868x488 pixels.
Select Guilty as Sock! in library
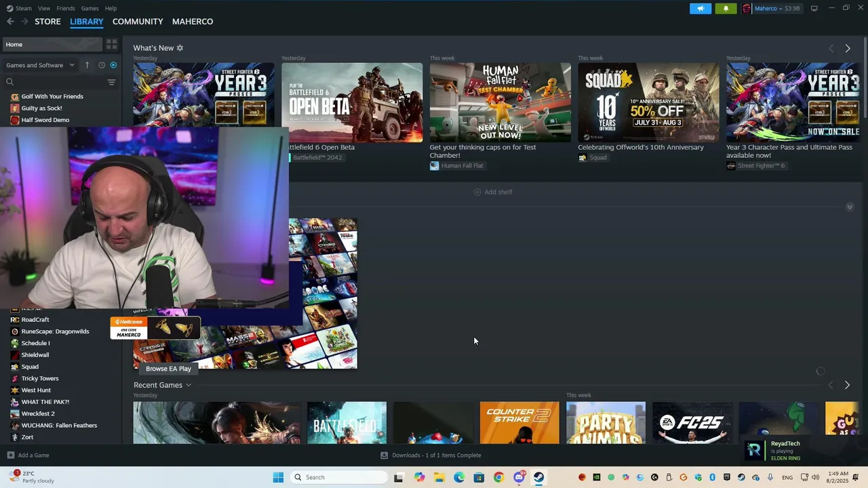[41, 108]
